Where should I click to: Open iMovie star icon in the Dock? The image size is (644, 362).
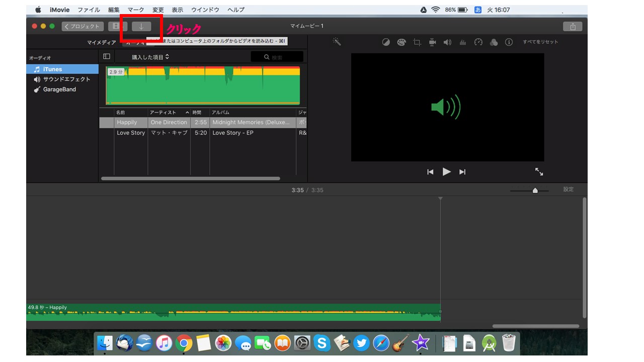[x=420, y=343]
